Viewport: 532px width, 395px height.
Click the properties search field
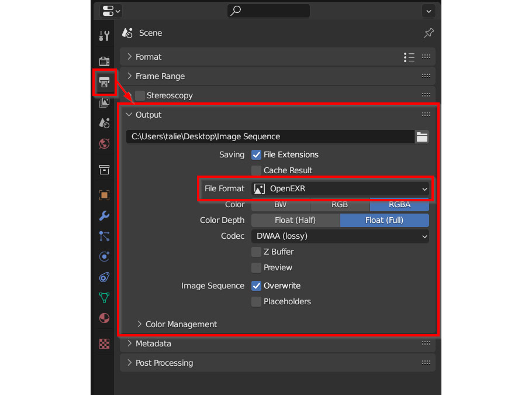point(269,11)
